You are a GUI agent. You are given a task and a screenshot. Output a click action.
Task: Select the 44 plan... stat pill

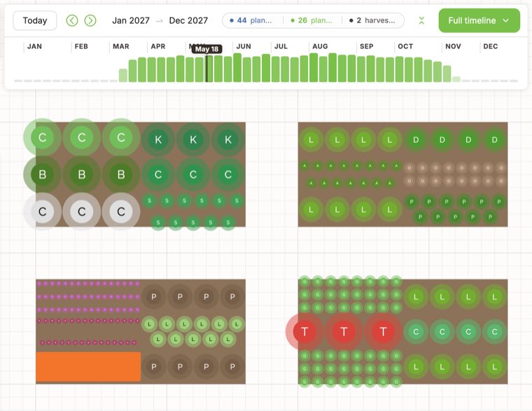(x=251, y=20)
